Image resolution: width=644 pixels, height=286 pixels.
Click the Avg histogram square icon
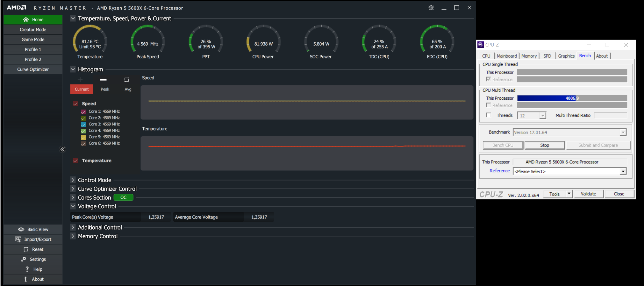point(126,80)
